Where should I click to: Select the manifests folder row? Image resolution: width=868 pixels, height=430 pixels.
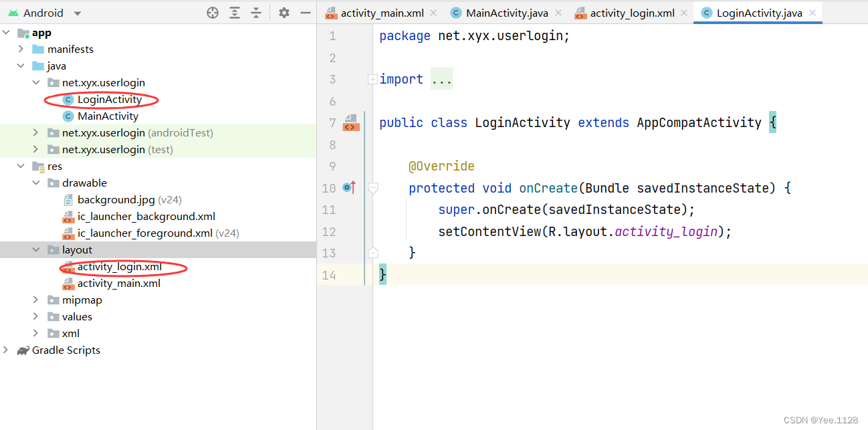click(158, 49)
